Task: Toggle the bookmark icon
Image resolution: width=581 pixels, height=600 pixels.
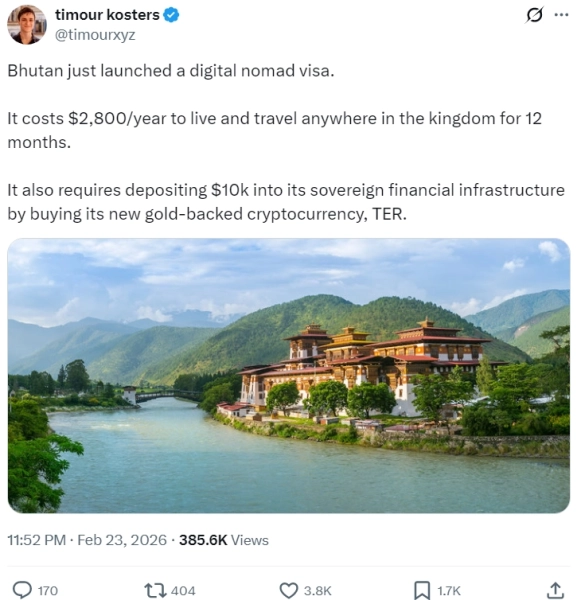Action: click(422, 590)
